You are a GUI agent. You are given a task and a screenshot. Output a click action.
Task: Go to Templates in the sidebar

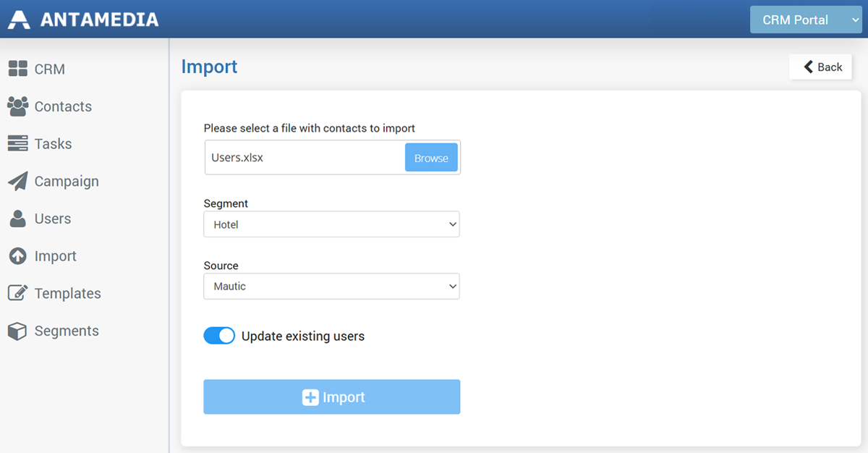(67, 293)
